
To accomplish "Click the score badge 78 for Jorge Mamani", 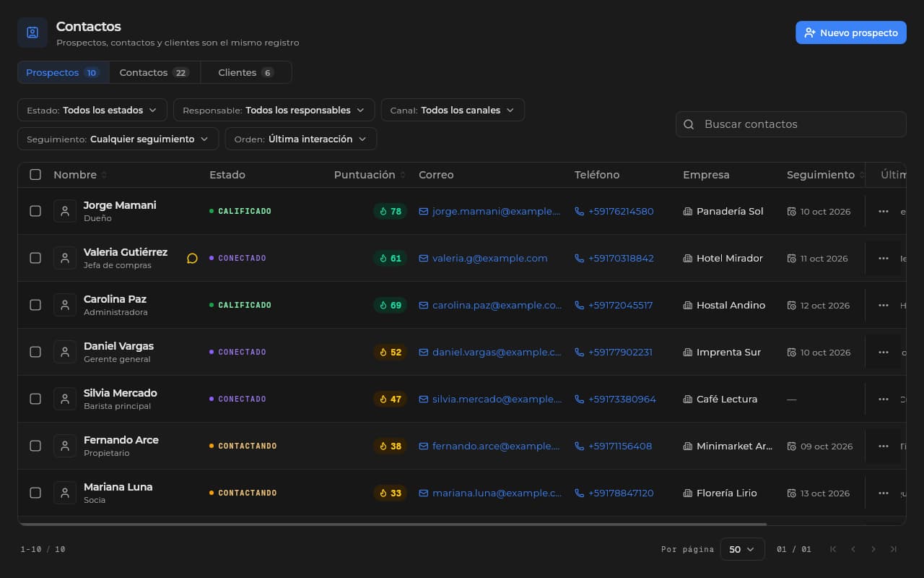I will 390,211.
